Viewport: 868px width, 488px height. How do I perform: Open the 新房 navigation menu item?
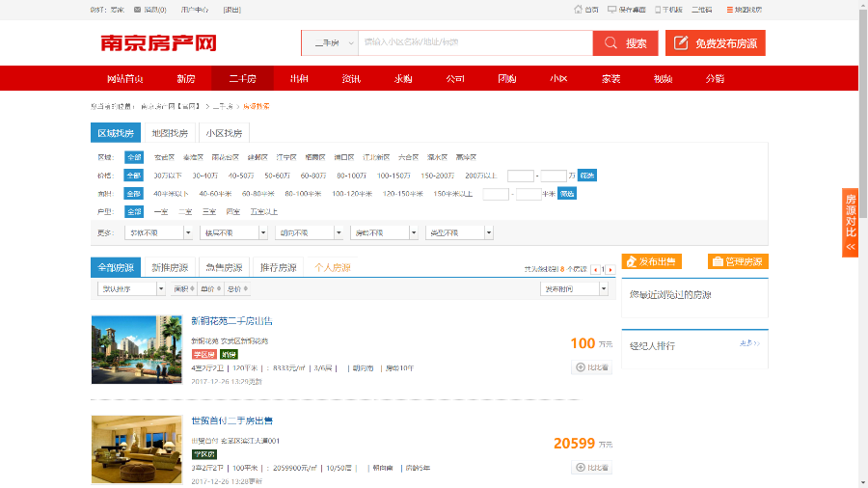pyautogui.click(x=185, y=79)
